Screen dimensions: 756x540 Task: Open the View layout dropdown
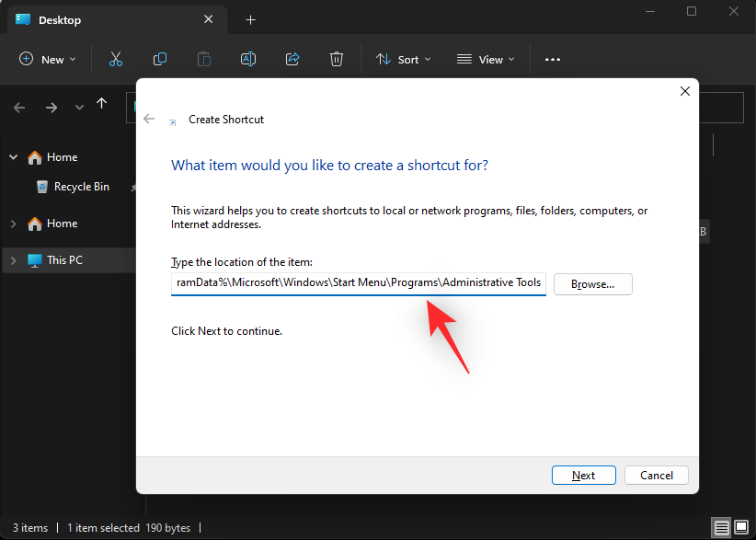coord(486,59)
